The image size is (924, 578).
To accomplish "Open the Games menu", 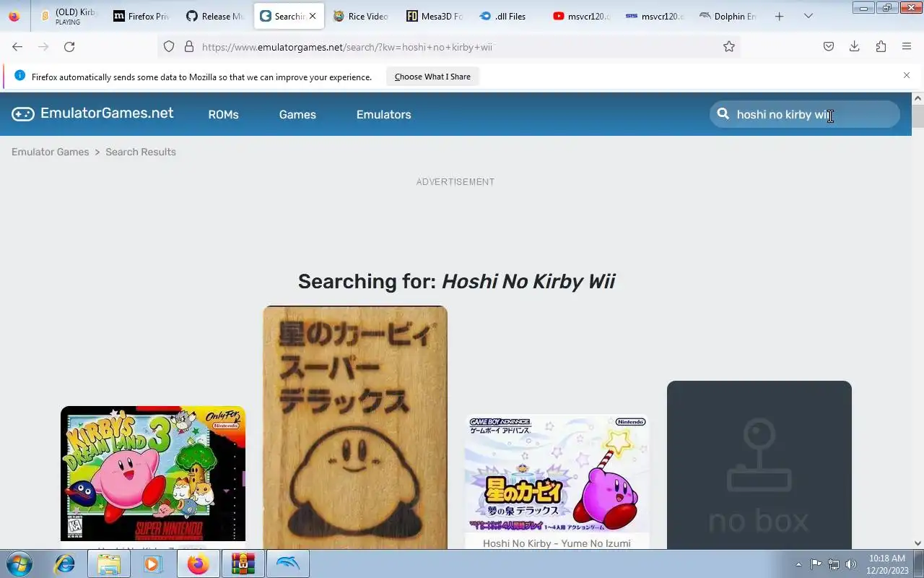I will [x=297, y=114].
